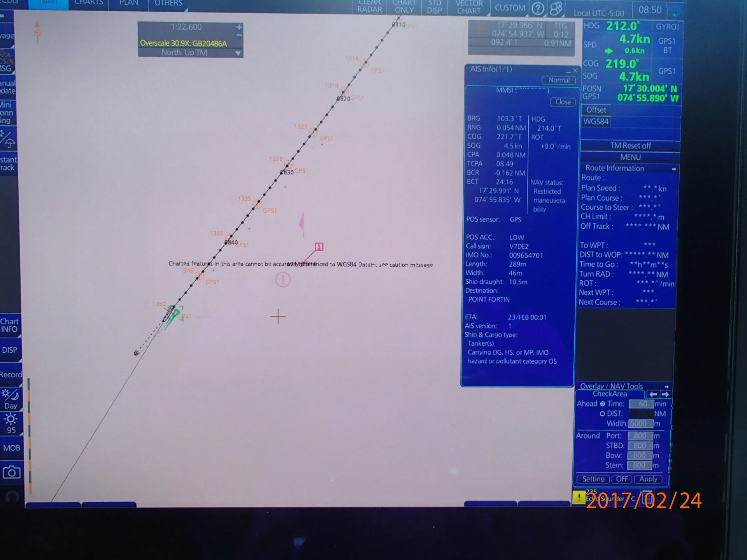Expand the Overlay / NAV Tools arrow

[666, 387]
